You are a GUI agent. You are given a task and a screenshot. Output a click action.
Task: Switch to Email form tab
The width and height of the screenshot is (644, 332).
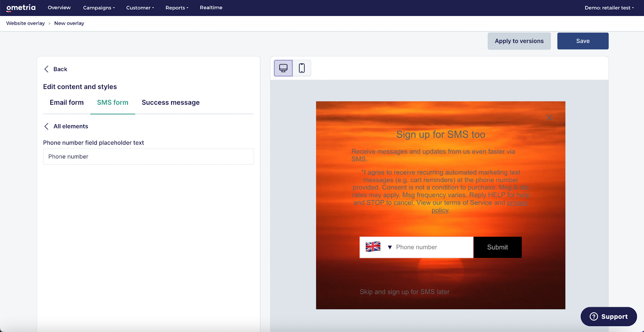click(x=67, y=103)
